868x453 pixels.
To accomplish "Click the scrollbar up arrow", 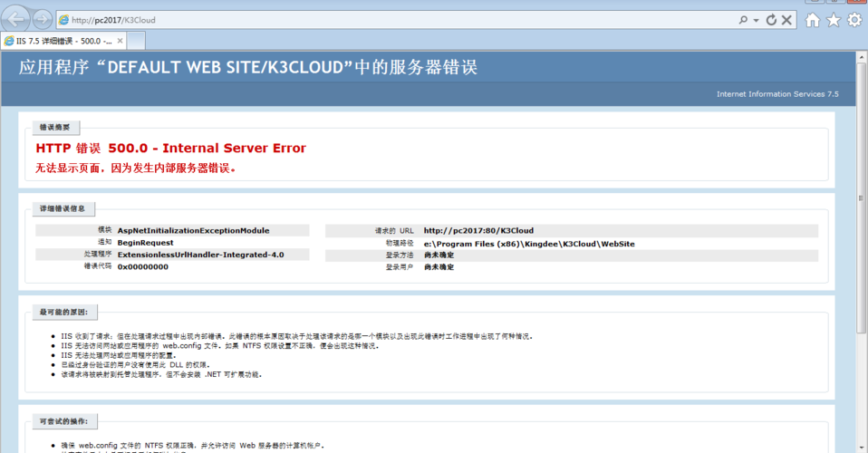I will [x=862, y=56].
